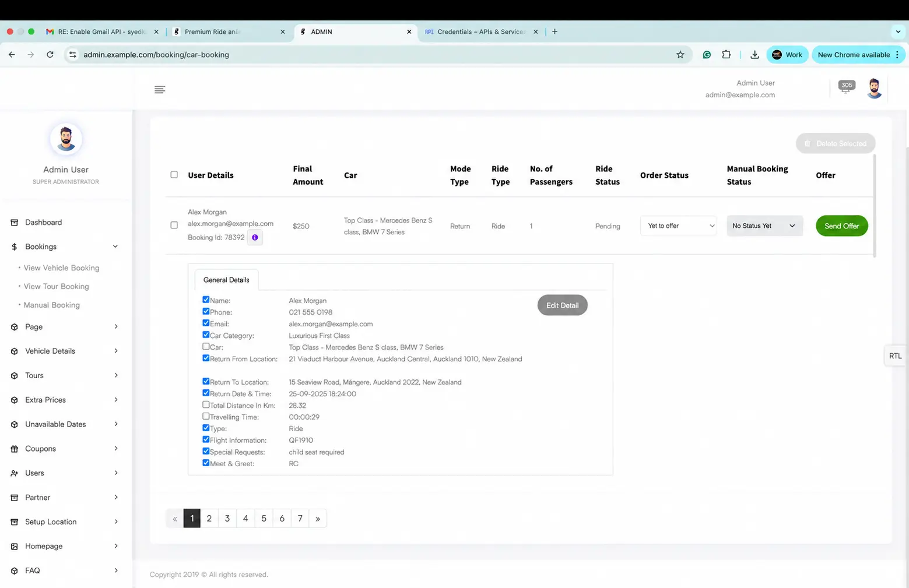This screenshot has width=909, height=588.
Task: Switch to the General Details tab
Action: 226,280
